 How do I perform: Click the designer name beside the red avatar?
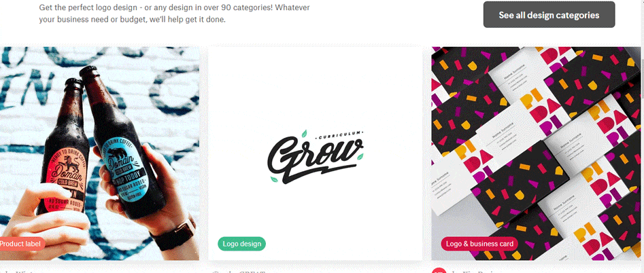[x=473, y=272]
